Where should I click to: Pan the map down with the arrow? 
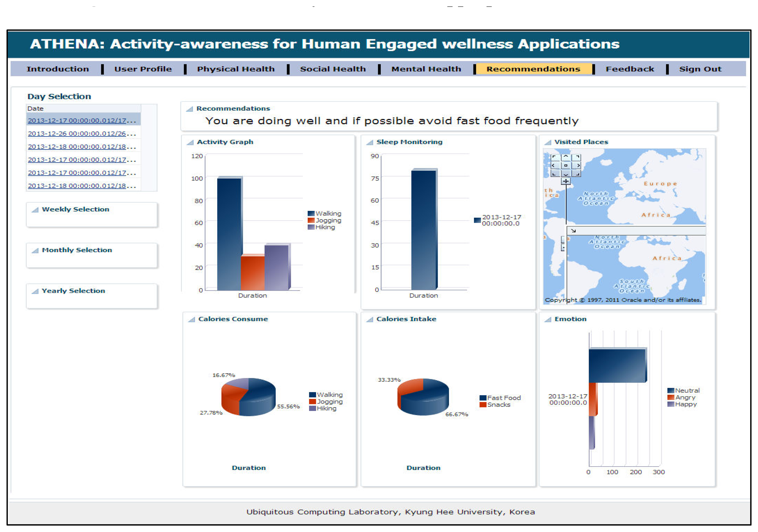click(566, 173)
